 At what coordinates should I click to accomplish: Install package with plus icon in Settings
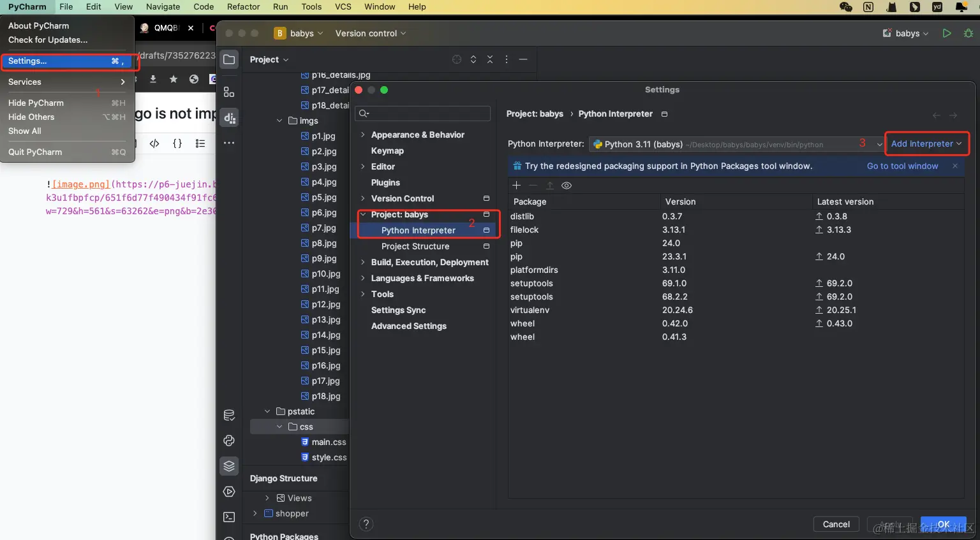click(517, 186)
